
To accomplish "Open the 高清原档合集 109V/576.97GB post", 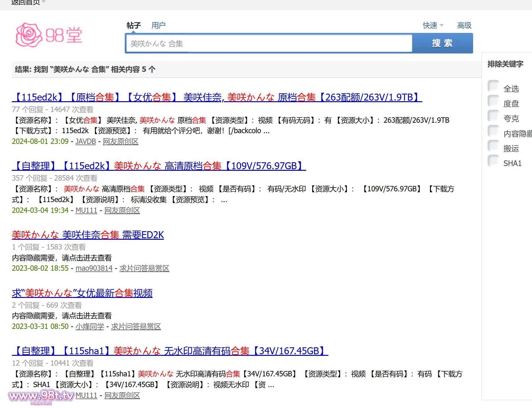I will click(159, 166).
